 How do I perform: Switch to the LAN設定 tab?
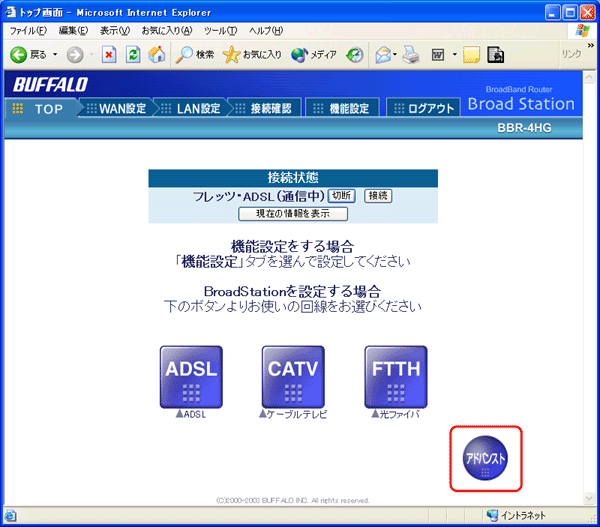tap(191, 109)
